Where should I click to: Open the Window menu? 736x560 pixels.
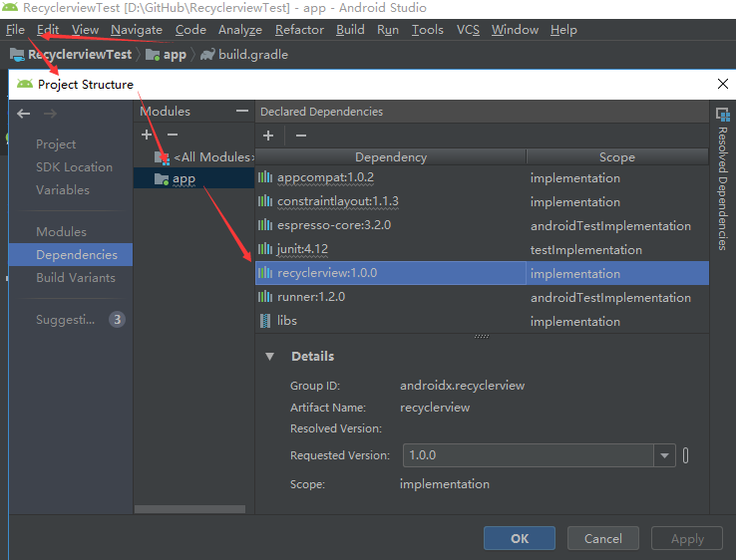point(515,30)
